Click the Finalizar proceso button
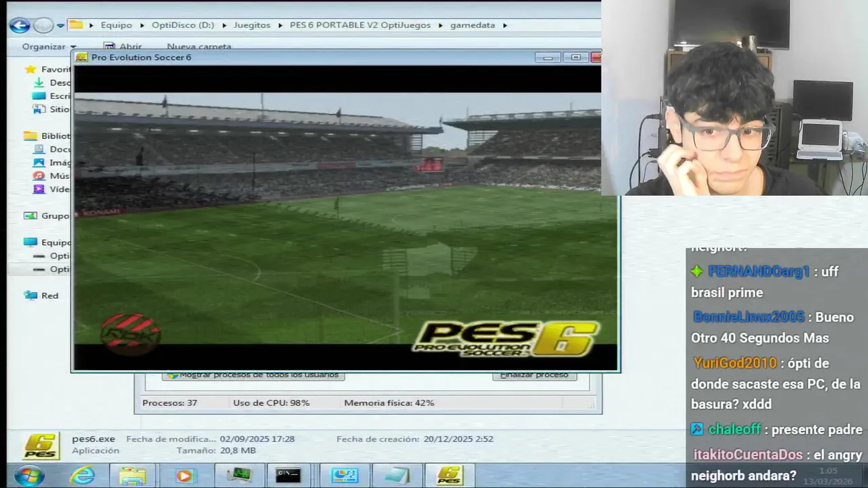 534,375
